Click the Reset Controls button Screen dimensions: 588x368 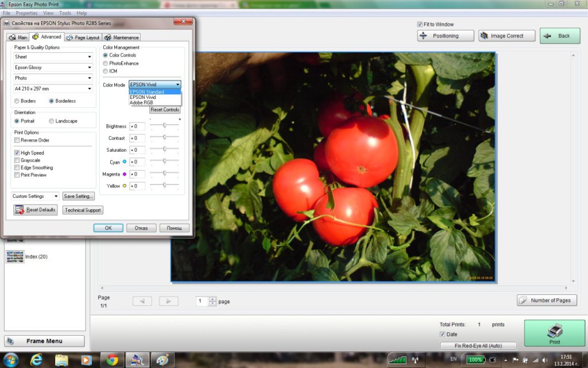pyautogui.click(x=165, y=110)
